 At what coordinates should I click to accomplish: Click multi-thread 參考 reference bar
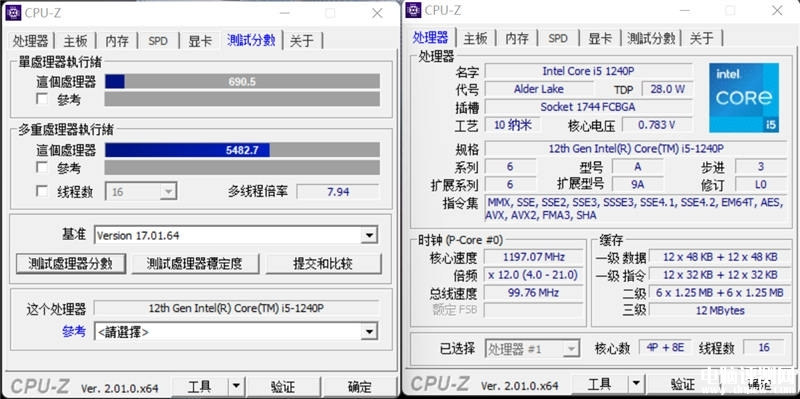tap(242, 167)
